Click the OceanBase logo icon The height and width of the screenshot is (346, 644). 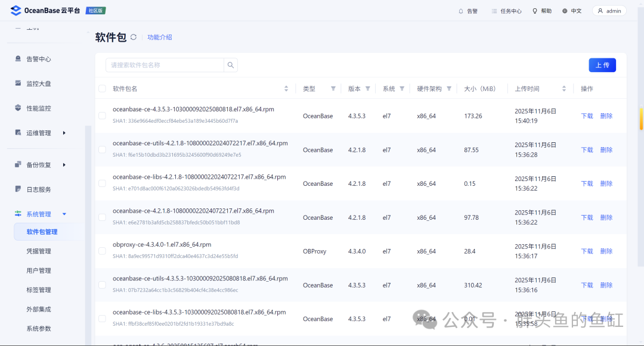tap(16, 11)
